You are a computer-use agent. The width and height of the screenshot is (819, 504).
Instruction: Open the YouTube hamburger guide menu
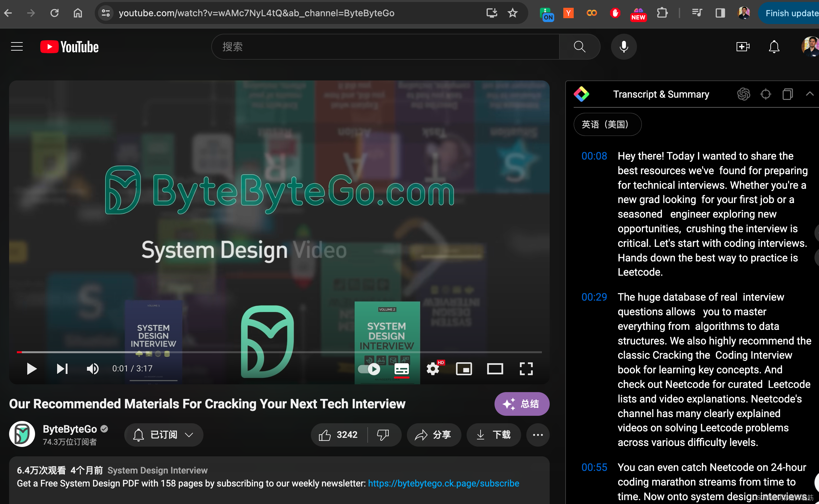point(17,47)
